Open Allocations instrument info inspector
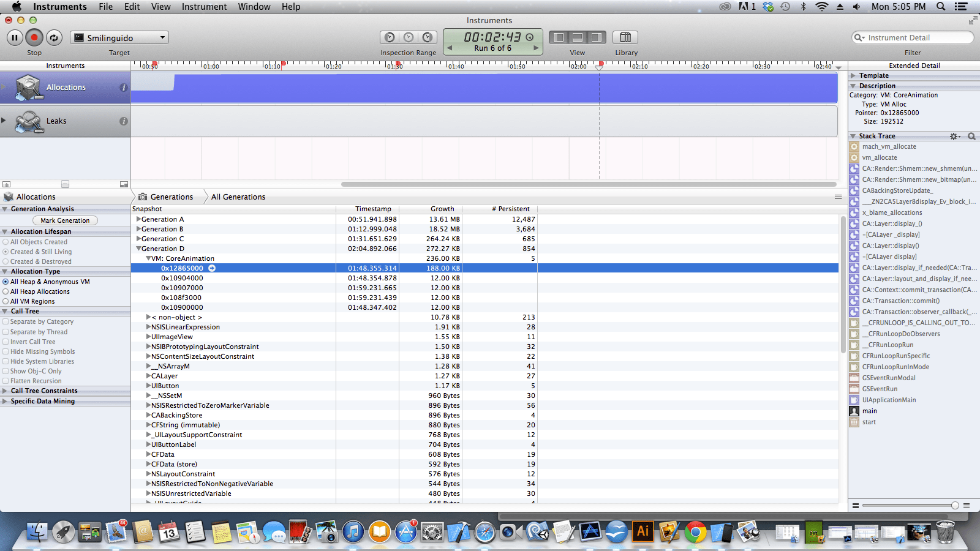980x551 pixels. (x=124, y=88)
